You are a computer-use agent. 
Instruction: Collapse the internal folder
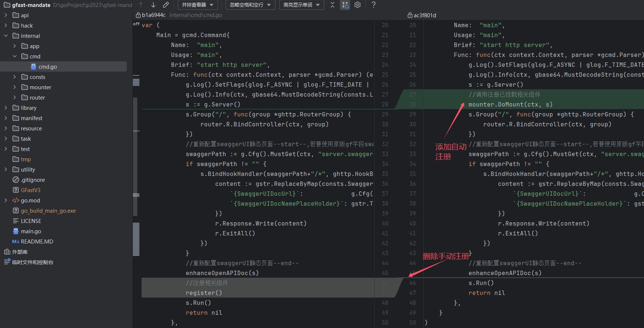[6, 36]
